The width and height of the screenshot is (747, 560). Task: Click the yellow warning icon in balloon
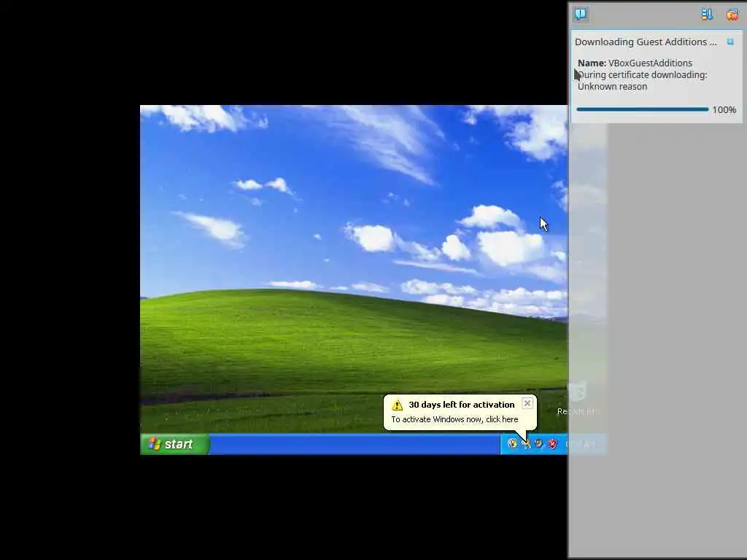point(397,405)
